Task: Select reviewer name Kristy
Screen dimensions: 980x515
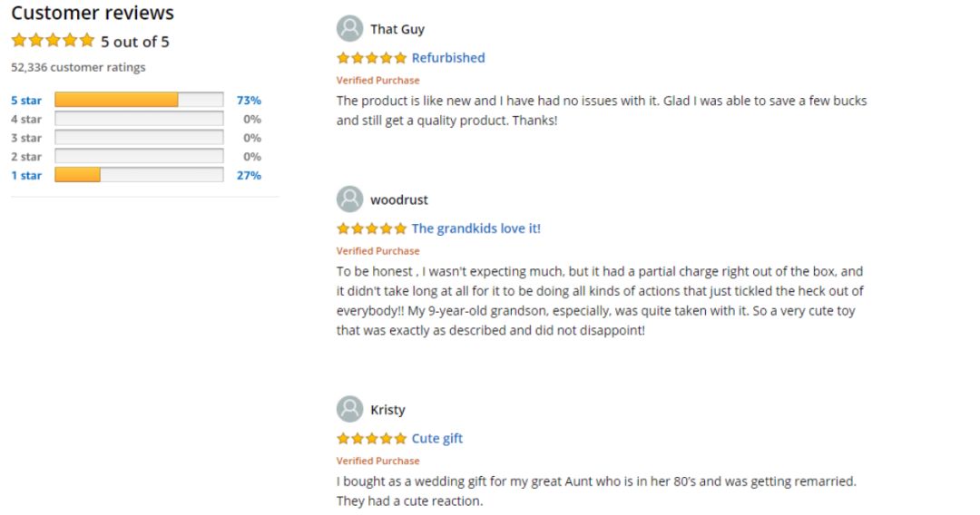Action: tap(387, 410)
